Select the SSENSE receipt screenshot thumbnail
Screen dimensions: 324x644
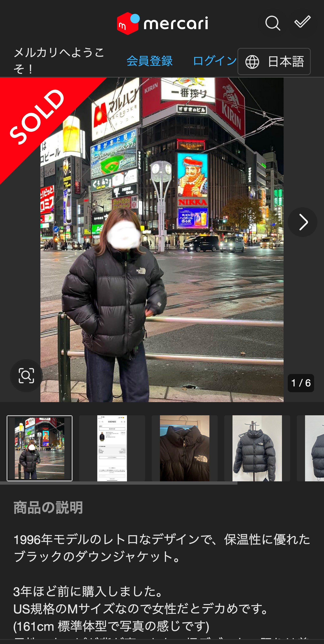click(112, 448)
